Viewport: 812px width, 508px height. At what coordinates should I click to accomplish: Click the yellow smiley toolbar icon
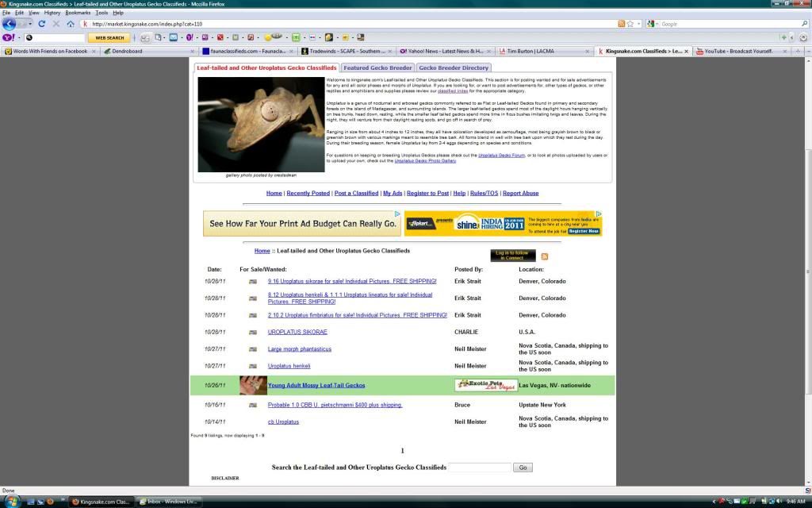point(268,37)
